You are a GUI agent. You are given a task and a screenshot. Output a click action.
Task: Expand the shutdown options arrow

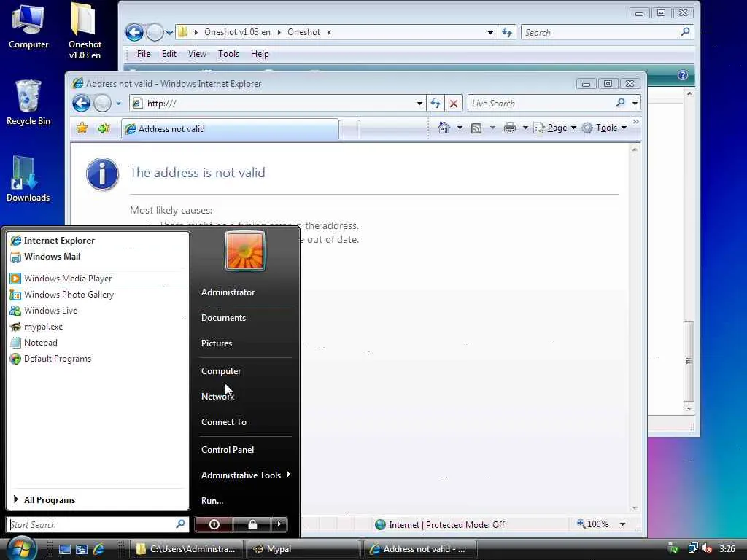coord(279,524)
